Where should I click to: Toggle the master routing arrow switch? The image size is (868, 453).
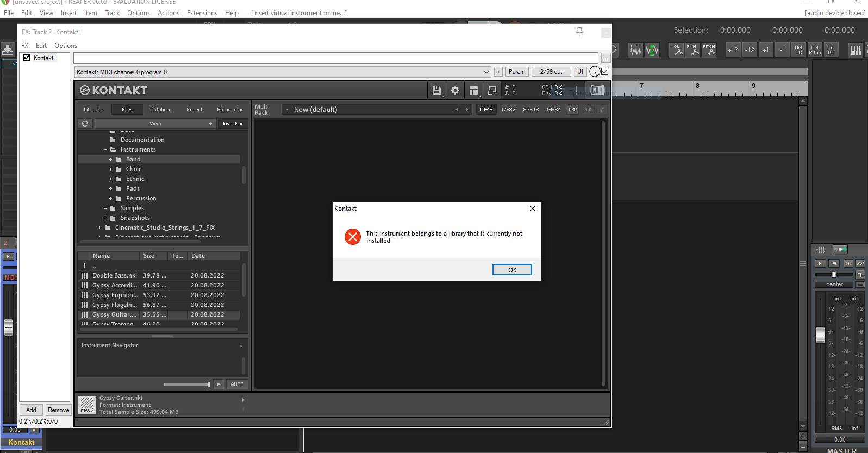[840, 250]
